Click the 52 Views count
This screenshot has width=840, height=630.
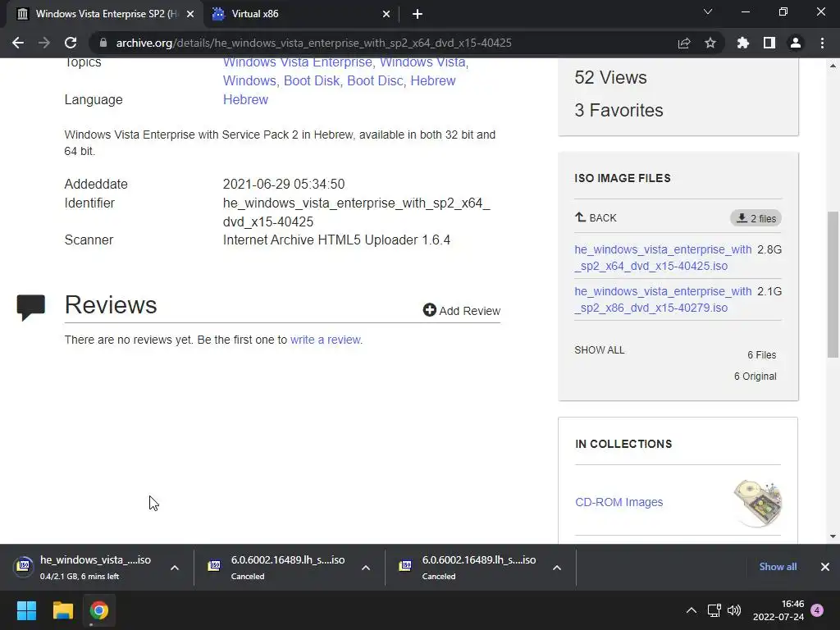click(610, 78)
